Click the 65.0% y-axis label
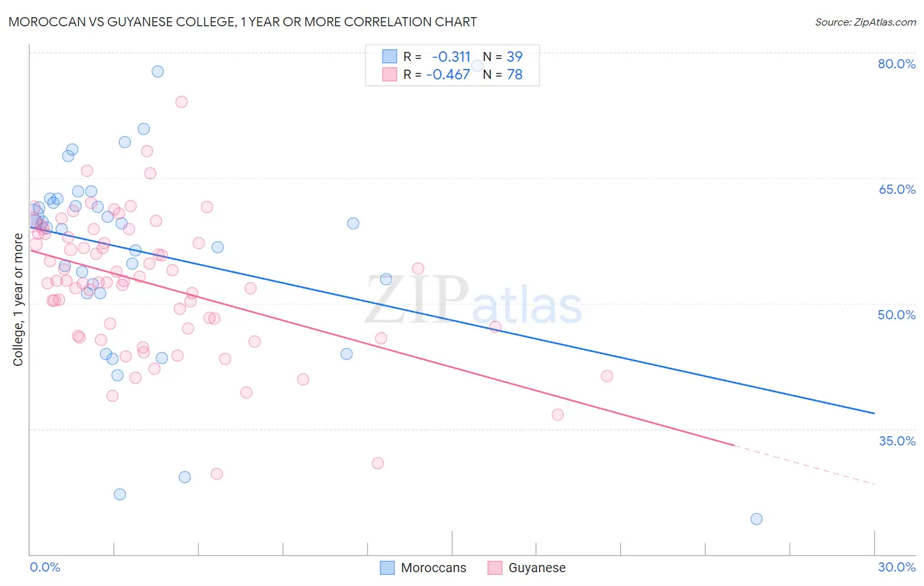Screen dimensions: 924x586 point(897,189)
